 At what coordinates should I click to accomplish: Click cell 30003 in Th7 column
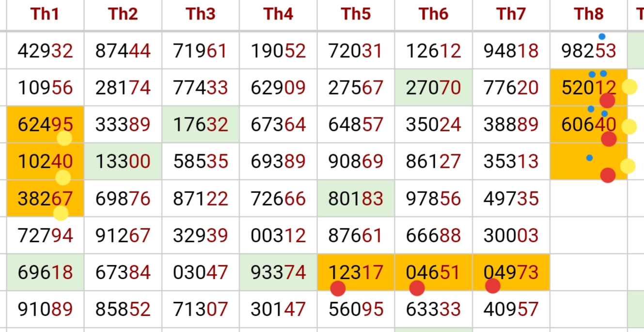511,236
